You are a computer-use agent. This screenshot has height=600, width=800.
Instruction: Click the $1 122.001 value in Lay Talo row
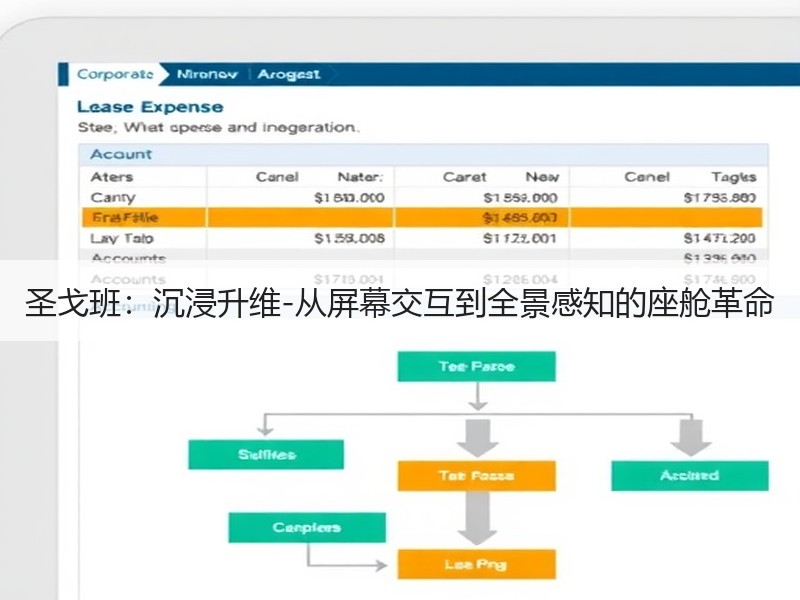tap(520, 238)
